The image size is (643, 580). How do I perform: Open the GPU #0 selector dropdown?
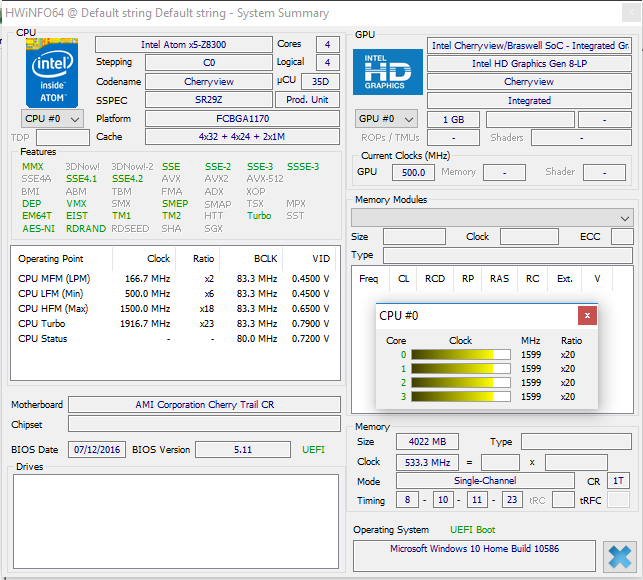coord(386,119)
